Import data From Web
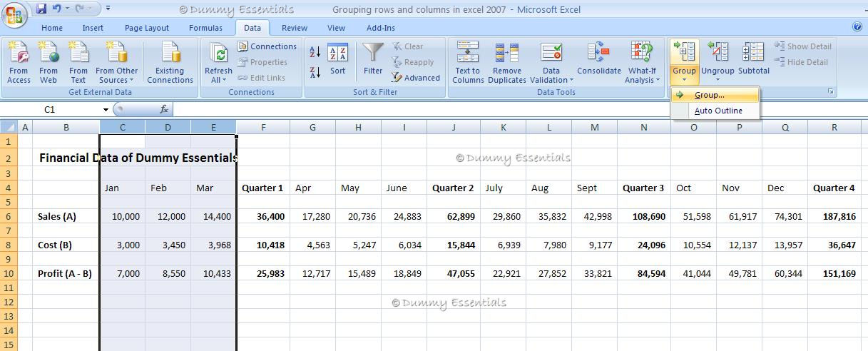This screenshot has width=868, height=351. tap(48, 62)
